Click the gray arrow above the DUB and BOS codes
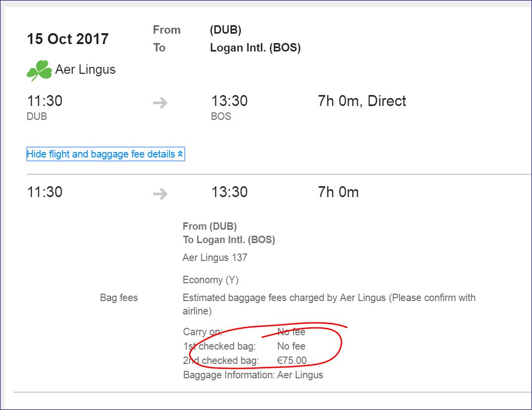Viewport: 532px width, 410px height. point(160,103)
